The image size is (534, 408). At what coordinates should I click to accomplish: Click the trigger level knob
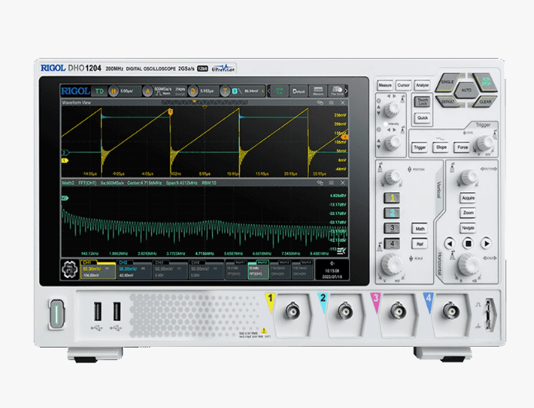click(484, 144)
